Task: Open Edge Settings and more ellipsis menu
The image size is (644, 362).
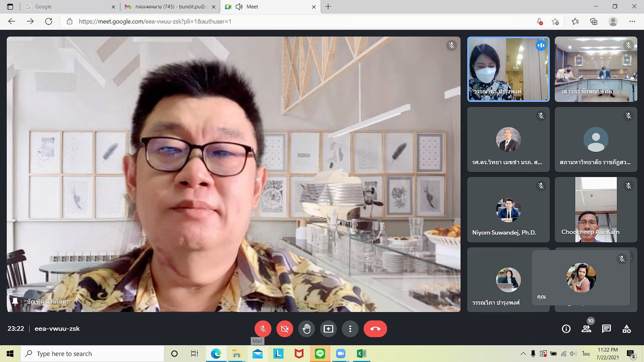Action: coord(632,21)
